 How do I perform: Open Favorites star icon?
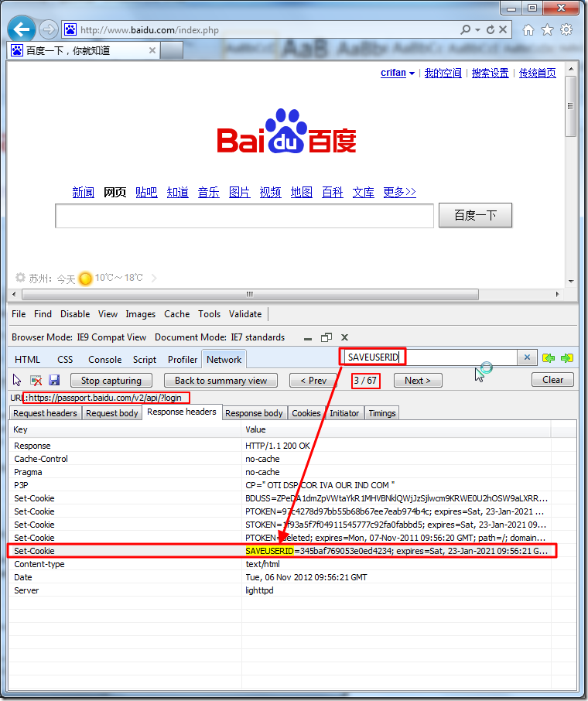point(547,30)
